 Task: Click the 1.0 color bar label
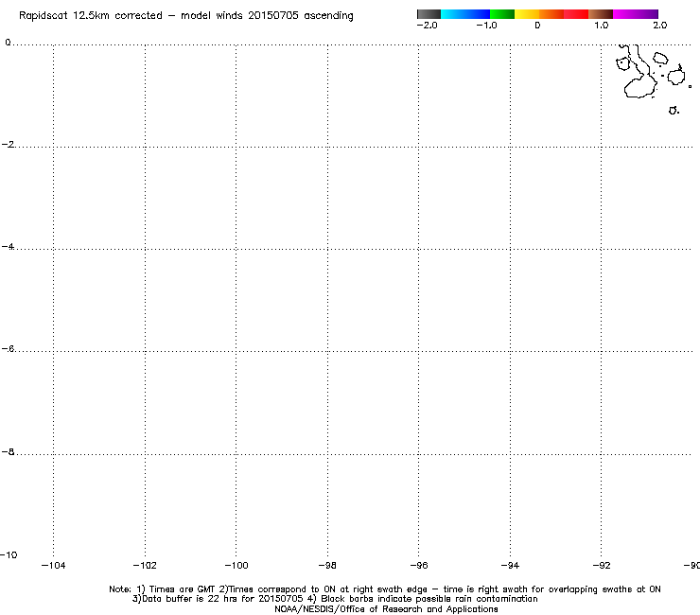(602, 26)
